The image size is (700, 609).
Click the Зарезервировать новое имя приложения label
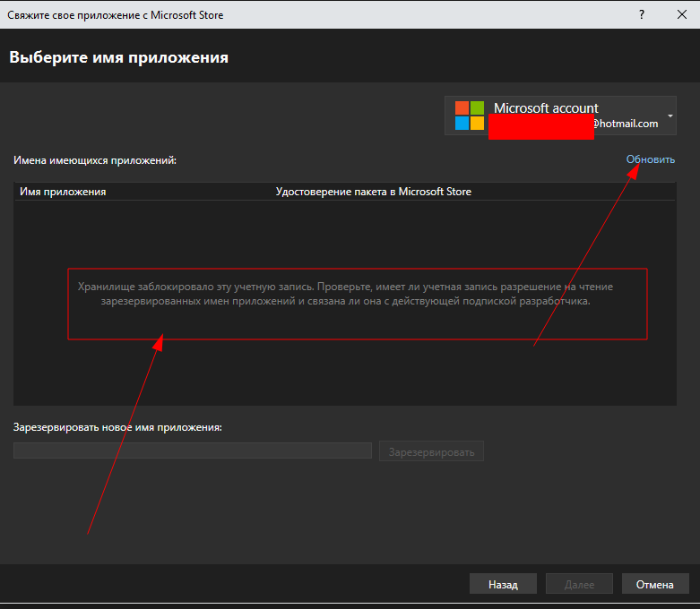[117, 427]
